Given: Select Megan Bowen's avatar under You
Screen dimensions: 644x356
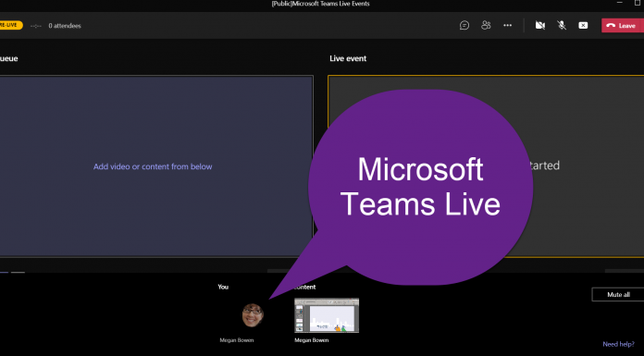Looking at the screenshot, I should pos(253,315).
